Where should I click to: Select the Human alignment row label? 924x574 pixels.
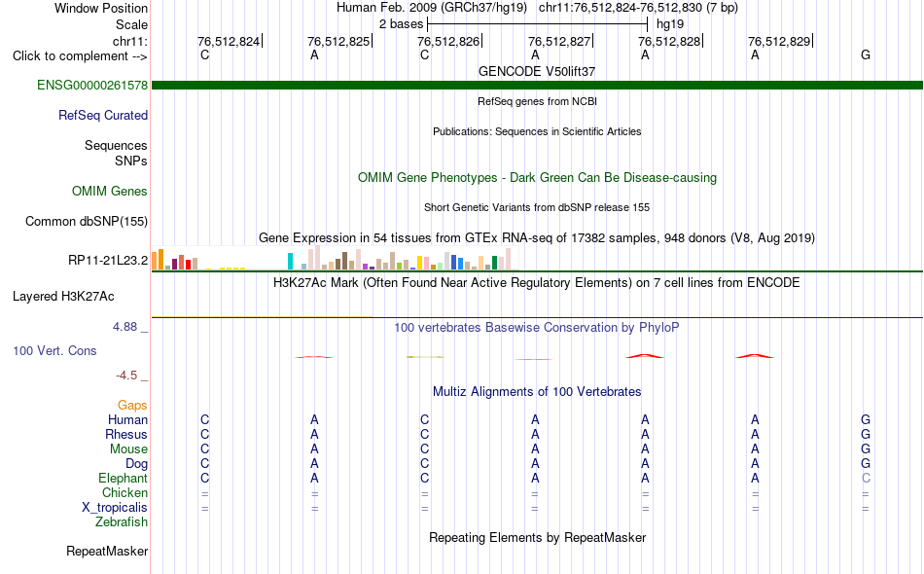point(127,419)
